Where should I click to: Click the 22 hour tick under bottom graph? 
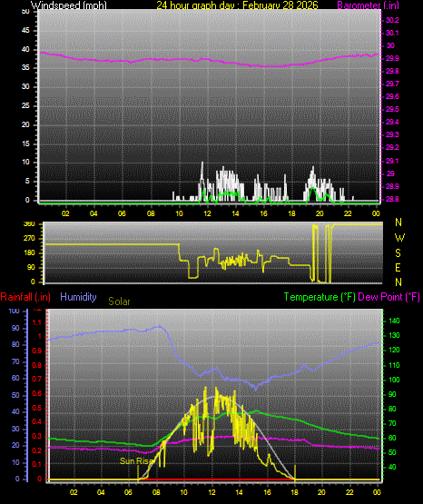349,492
